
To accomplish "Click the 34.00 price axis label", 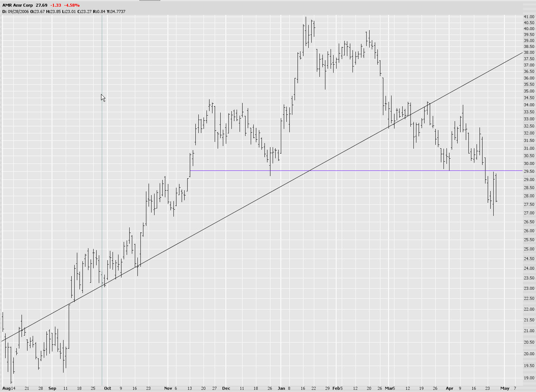I will click(x=529, y=105).
